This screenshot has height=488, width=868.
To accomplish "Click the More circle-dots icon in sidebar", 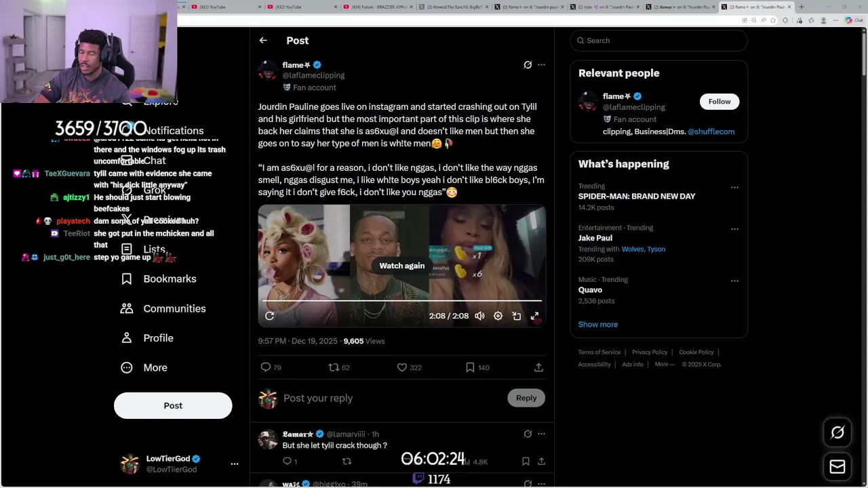I will coord(127,367).
